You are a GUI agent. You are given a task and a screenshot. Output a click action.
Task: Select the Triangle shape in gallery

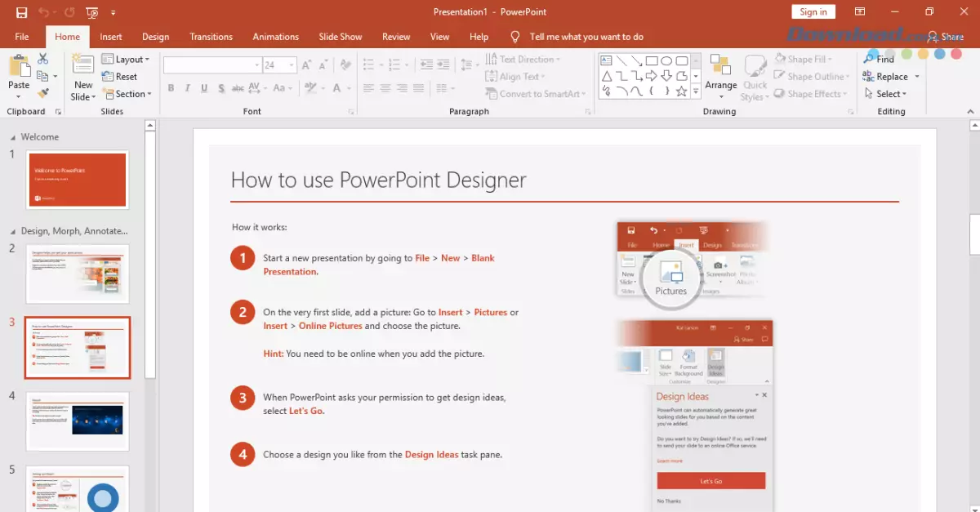click(606, 76)
